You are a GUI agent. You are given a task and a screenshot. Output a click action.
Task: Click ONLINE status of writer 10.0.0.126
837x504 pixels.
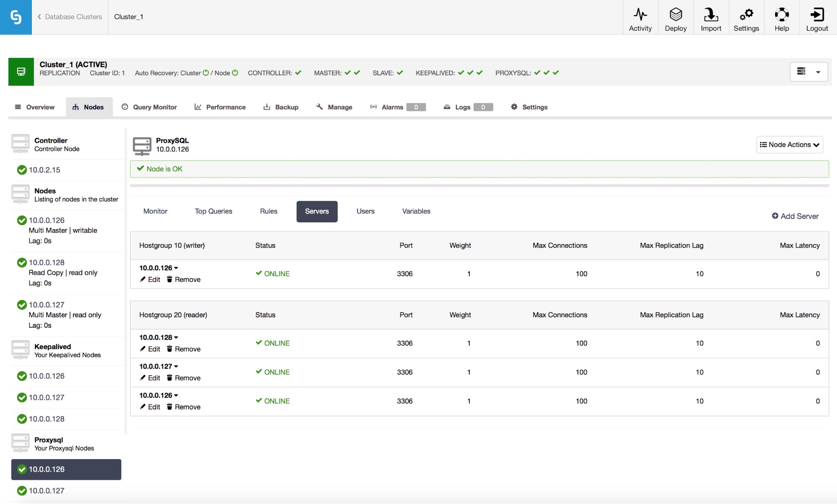click(273, 274)
